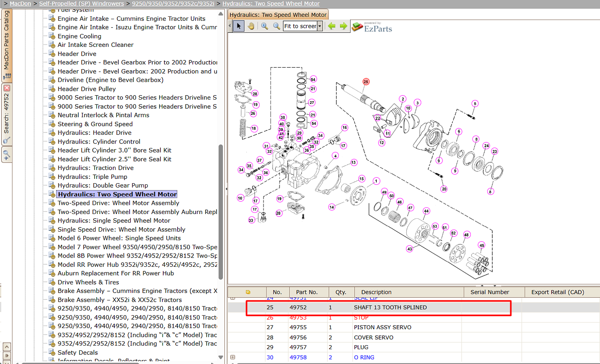Image resolution: width=600 pixels, height=364 pixels.
Task: Open the MacDon breadcrumb link
Action: click(20, 4)
